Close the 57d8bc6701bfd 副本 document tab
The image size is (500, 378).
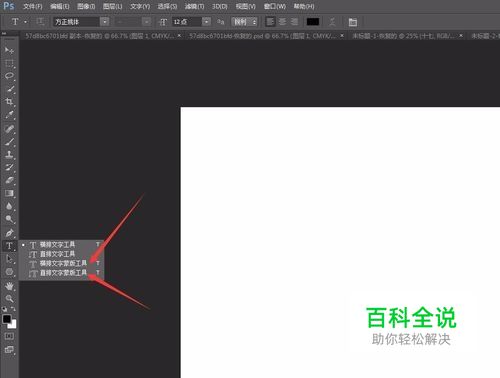(179, 35)
